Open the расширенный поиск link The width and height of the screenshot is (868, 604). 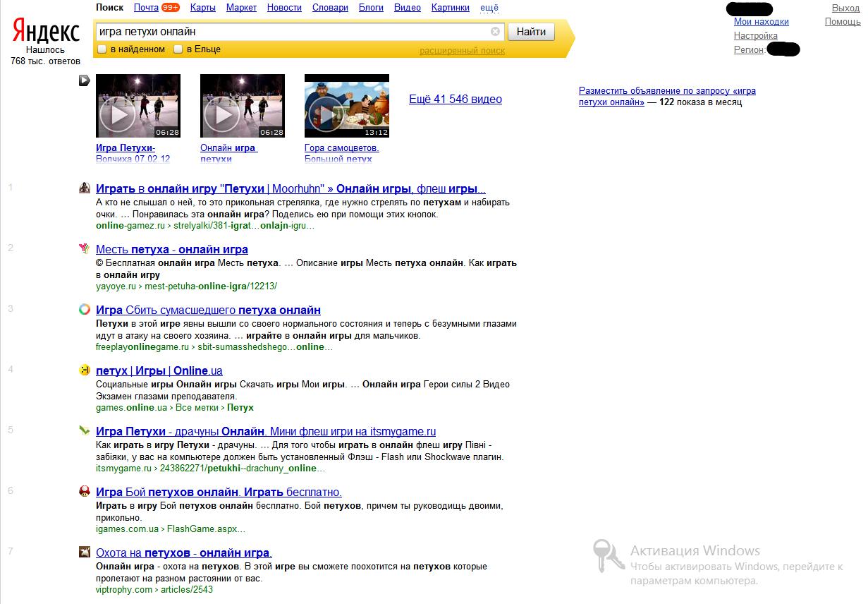pos(462,51)
